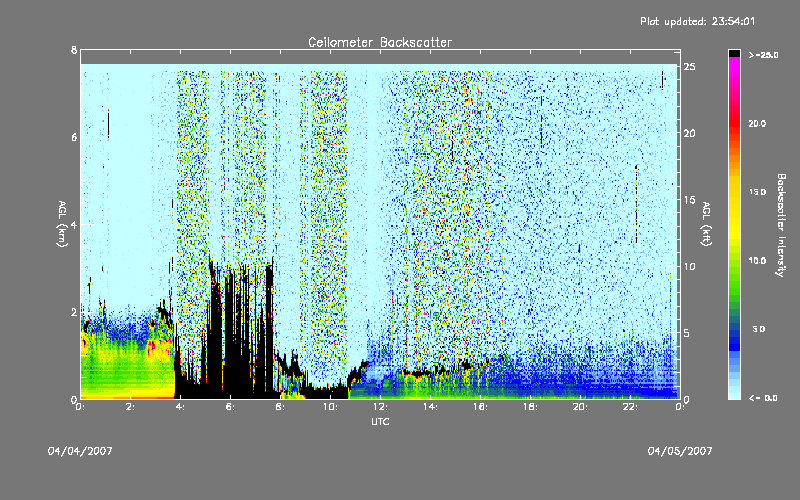Click the "14:" hour tick label
Viewport: 800px width, 500px height.
[430, 407]
